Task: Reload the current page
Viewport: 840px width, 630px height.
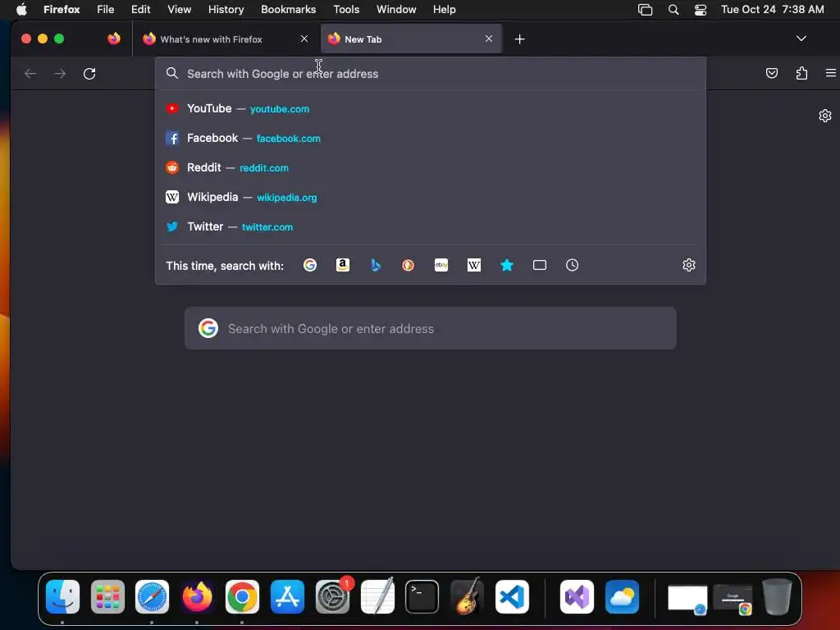Action: pos(89,73)
